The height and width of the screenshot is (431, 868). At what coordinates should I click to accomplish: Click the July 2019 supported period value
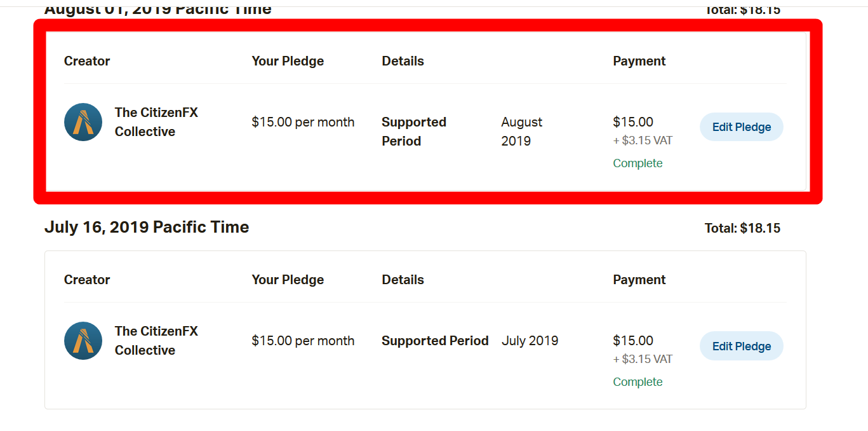(530, 341)
